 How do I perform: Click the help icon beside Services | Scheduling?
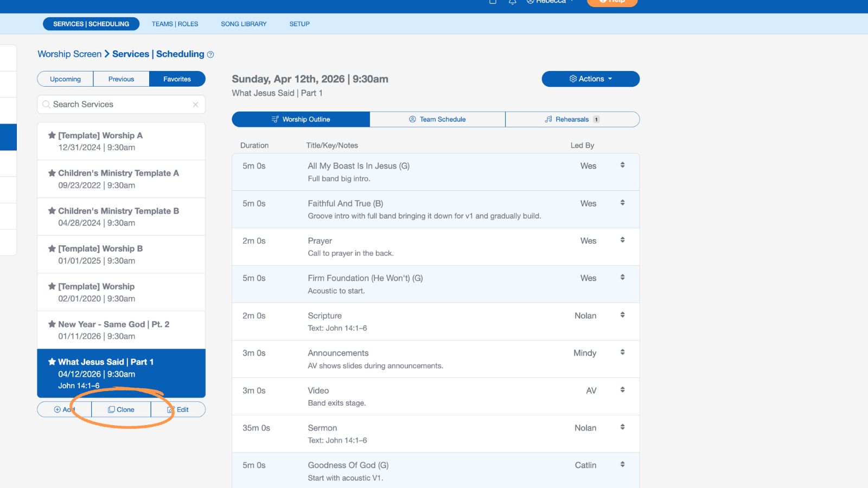pos(210,55)
